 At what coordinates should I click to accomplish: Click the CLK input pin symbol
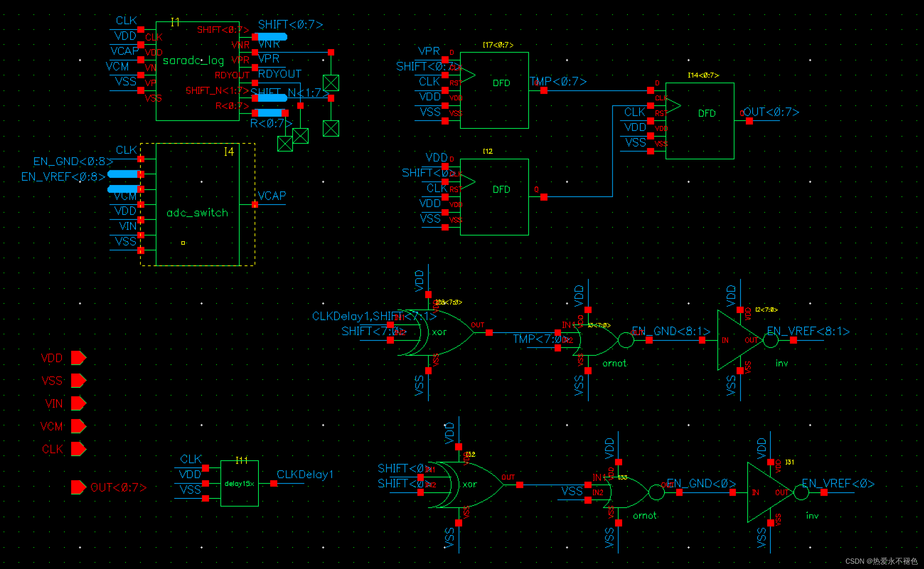78,449
